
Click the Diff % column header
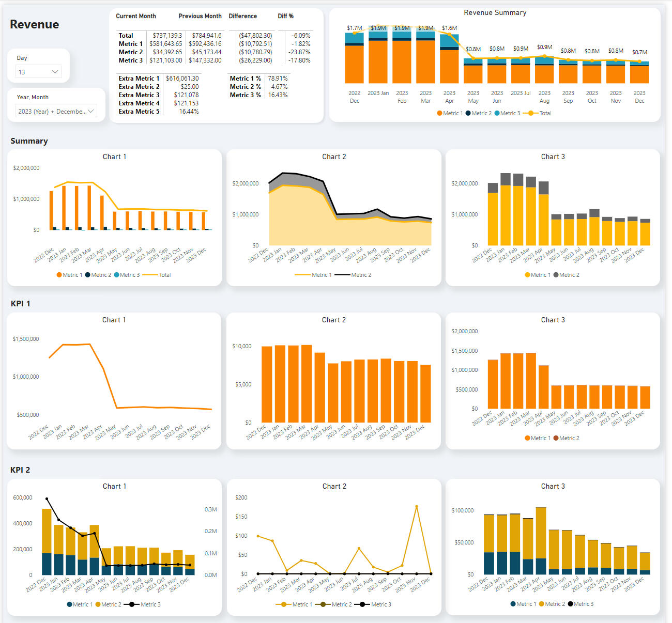[285, 16]
